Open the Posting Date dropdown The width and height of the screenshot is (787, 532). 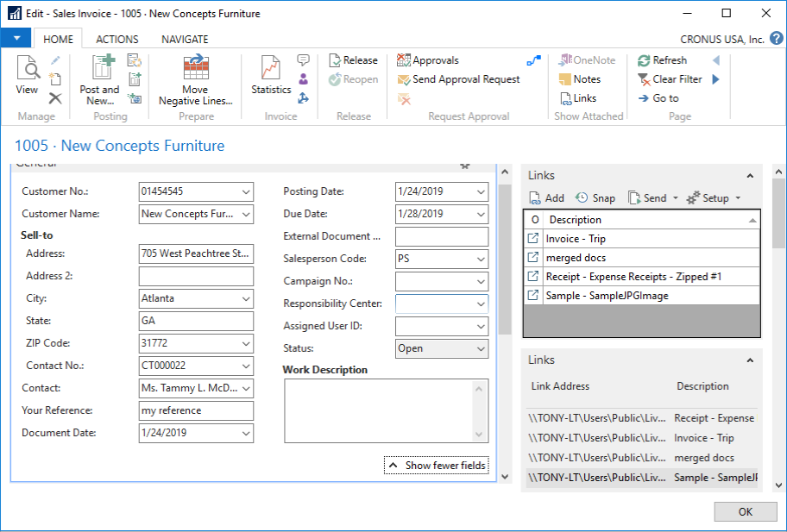pyautogui.click(x=481, y=191)
